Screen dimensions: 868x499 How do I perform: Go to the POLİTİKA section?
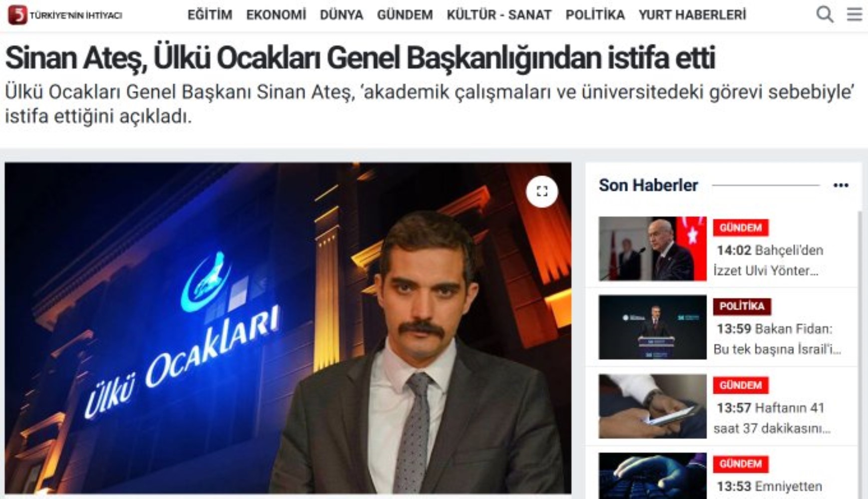[595, 15]
